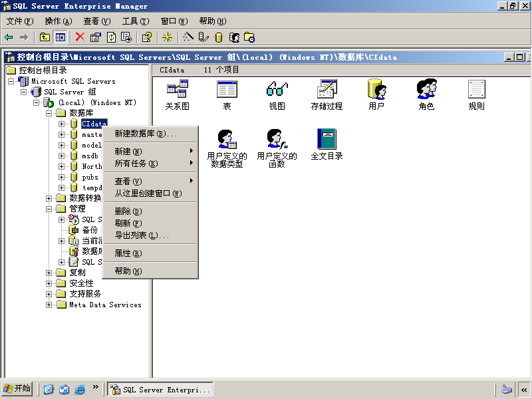Click the Properties toolbar icon
Image resolution: width=532 pixels, height=399 pixels.
point(96,37)
